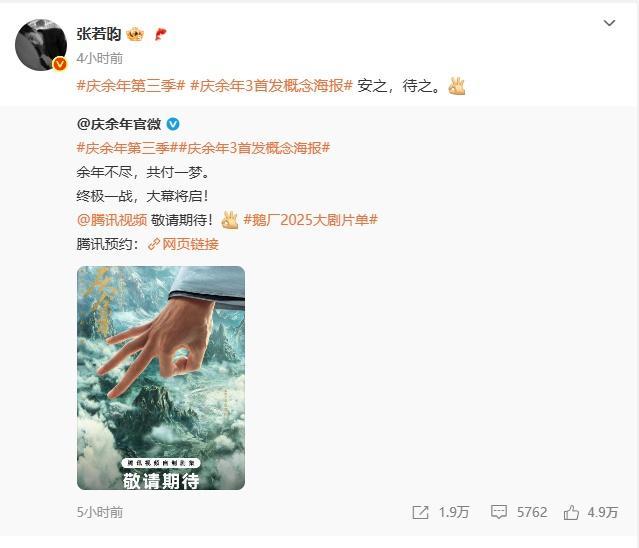Open @庆余年官微 account link
The width and height of the screenshot is (639, 548).
pyautogui.click(x=119, y=124)
